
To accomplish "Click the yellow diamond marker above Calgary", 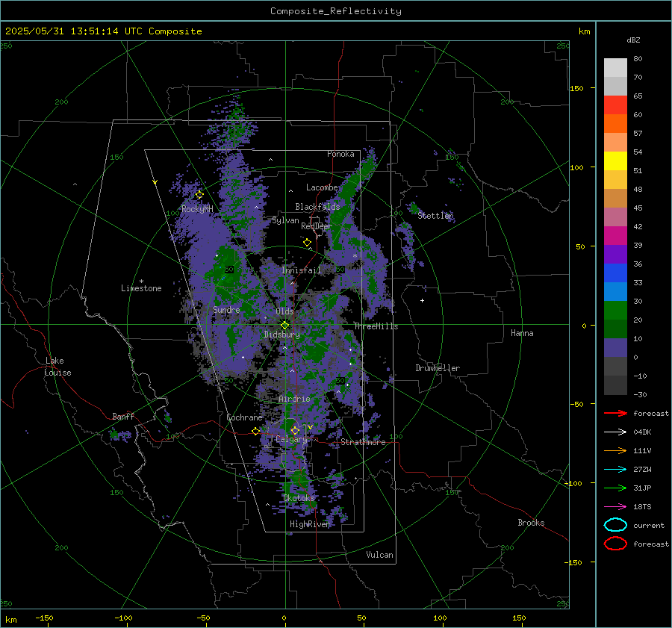I will point(295,430).
